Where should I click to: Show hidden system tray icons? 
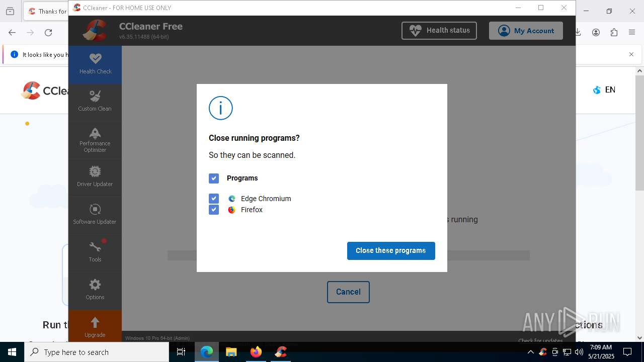(x=531, y=352)
